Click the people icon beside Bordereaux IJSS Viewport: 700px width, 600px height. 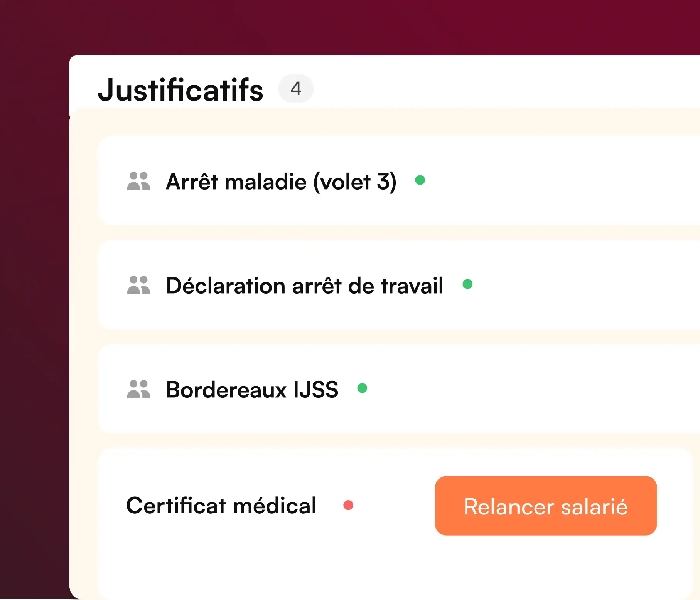pyautogui.click(x=138, y=389)
